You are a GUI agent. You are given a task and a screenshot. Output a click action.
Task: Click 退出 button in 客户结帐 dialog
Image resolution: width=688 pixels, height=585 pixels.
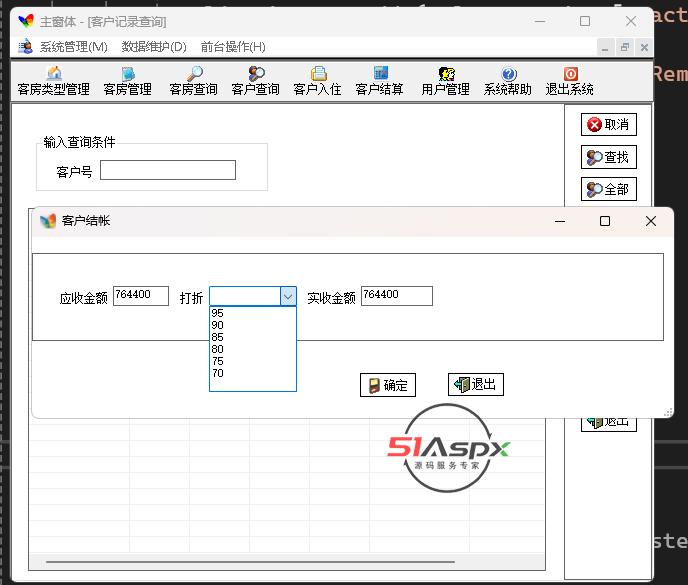click(x=476, y=384)
